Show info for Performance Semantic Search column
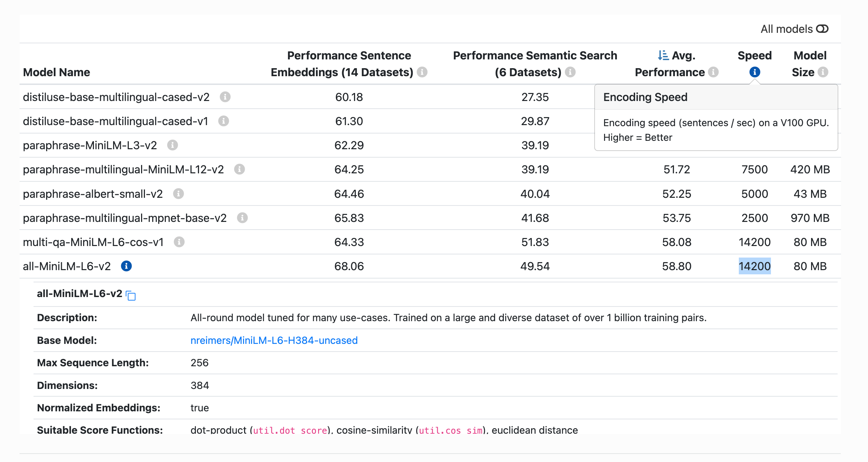Viewport: 868px width, 462px height. 570,73
